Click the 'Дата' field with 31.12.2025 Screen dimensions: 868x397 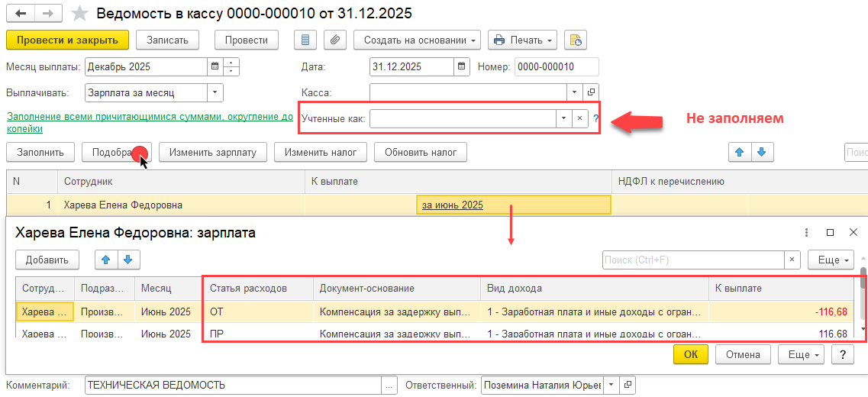[411, 67]
